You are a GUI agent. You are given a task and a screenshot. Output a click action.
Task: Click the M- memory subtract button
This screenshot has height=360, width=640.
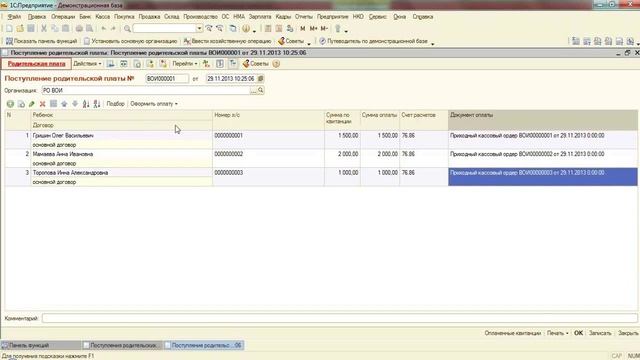[x=324, y=29]
